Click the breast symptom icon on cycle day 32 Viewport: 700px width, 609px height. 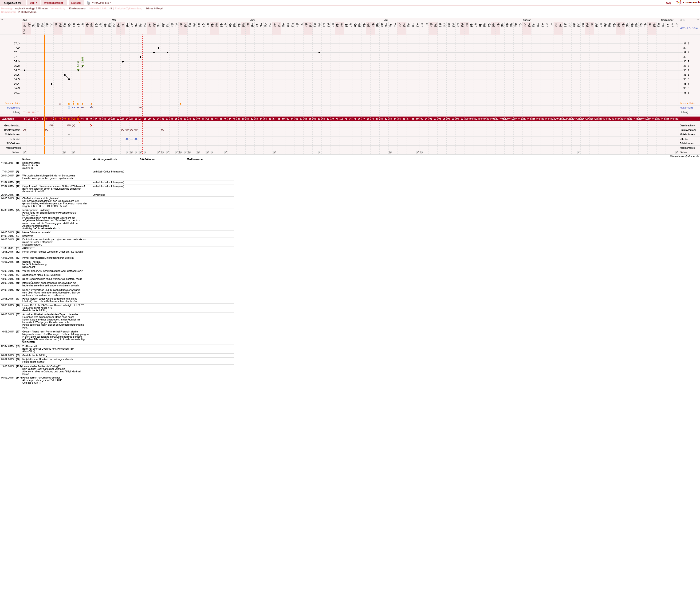point(163,130)
